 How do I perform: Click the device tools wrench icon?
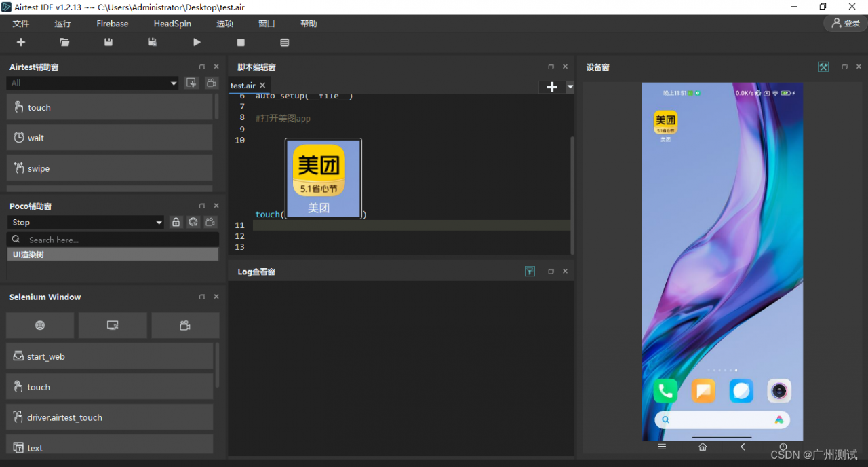823,67
